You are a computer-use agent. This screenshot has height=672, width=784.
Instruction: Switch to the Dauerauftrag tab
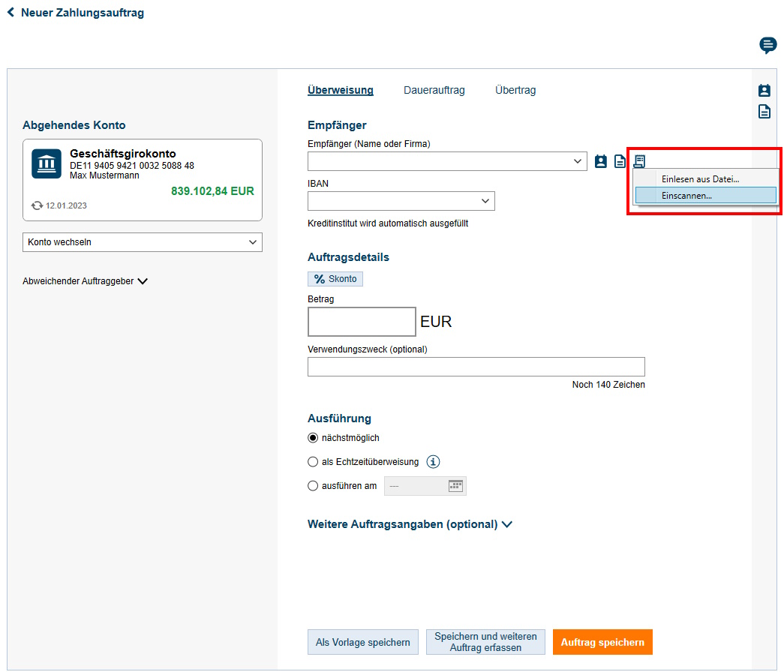tap(434, 90)
